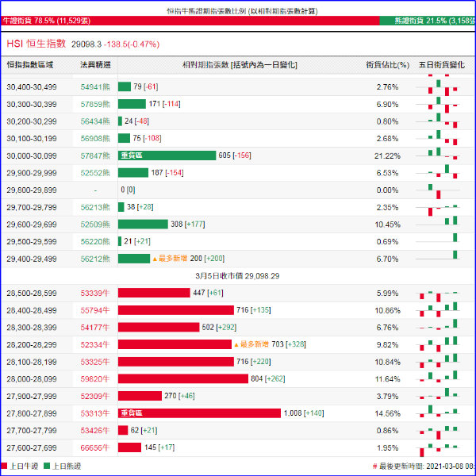Image resolution: width=476 pixels, height=476 pixels.
Task: Open warrant link 56908熊
Action: click(95, 138)
